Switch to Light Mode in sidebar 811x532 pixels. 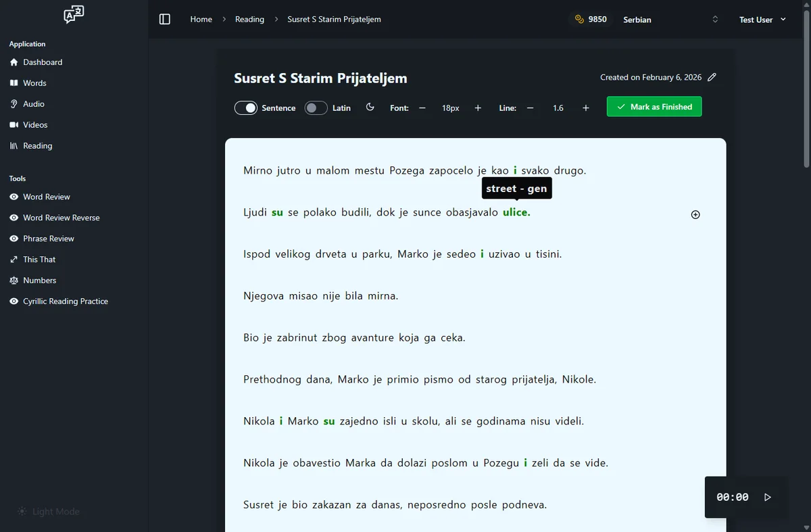(x=49, y=512)
